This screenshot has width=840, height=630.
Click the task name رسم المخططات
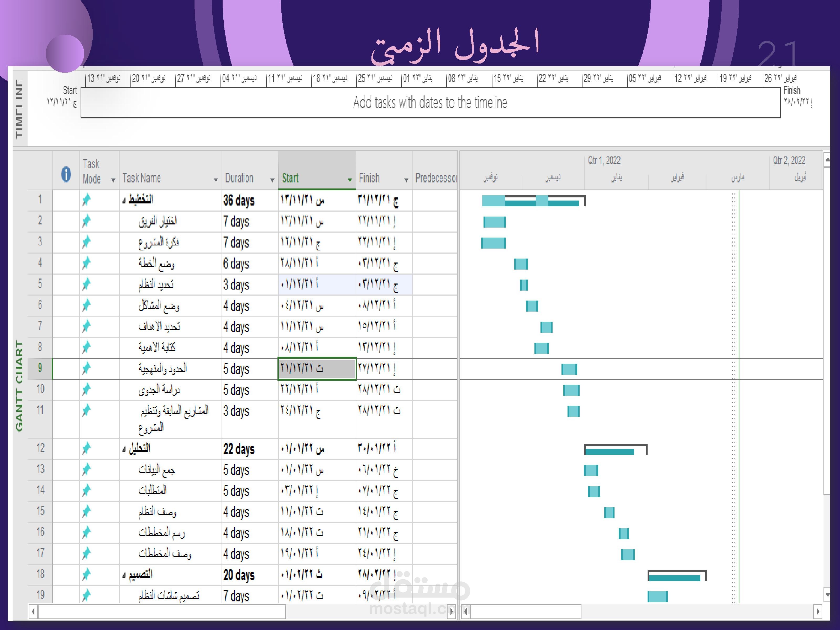[x=161, y=533]
